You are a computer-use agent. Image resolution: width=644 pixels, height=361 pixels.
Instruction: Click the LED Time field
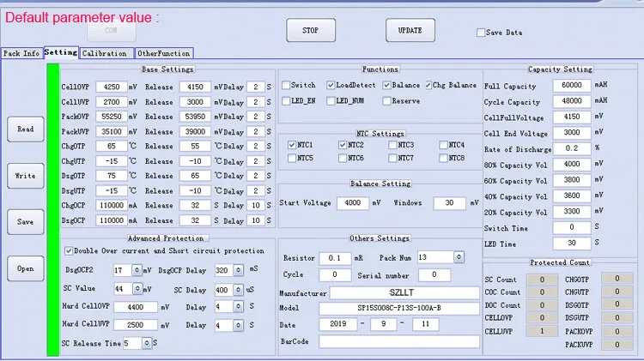tap(572, 244)
